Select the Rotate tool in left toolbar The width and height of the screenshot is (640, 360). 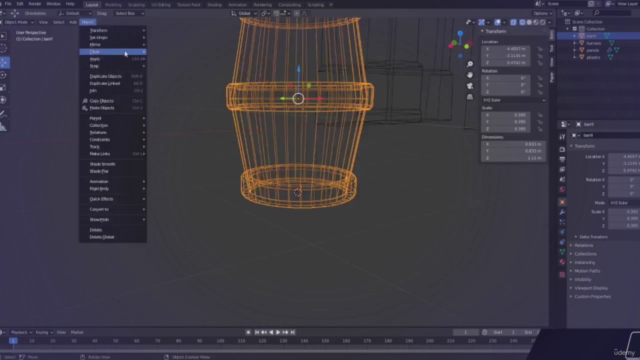pos(4,75)
